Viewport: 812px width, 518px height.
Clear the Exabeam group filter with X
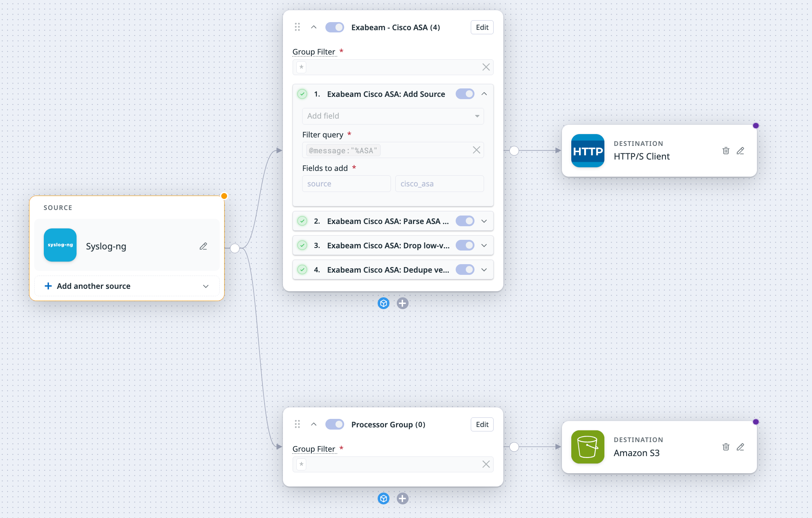click(486, 67)
